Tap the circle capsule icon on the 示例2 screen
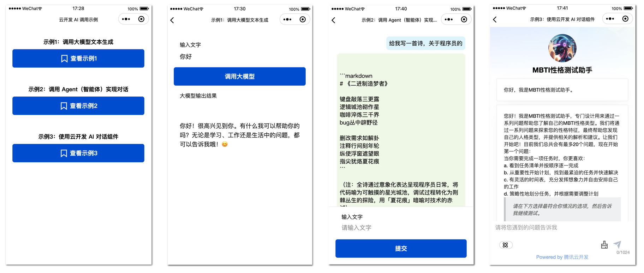The height and width of the screenshot is (273, 644). 464,19
